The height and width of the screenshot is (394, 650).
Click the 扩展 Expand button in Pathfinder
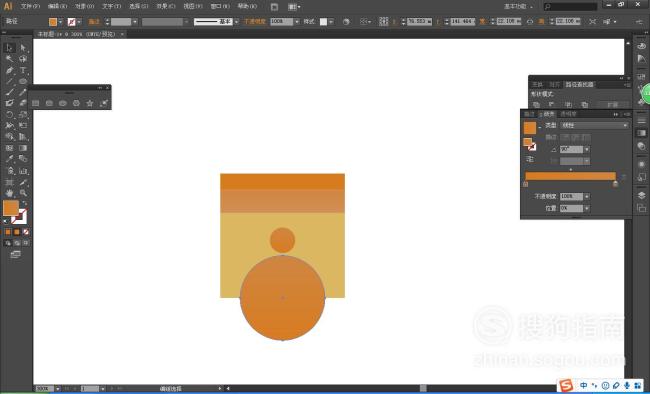click(x=613, y=105)
